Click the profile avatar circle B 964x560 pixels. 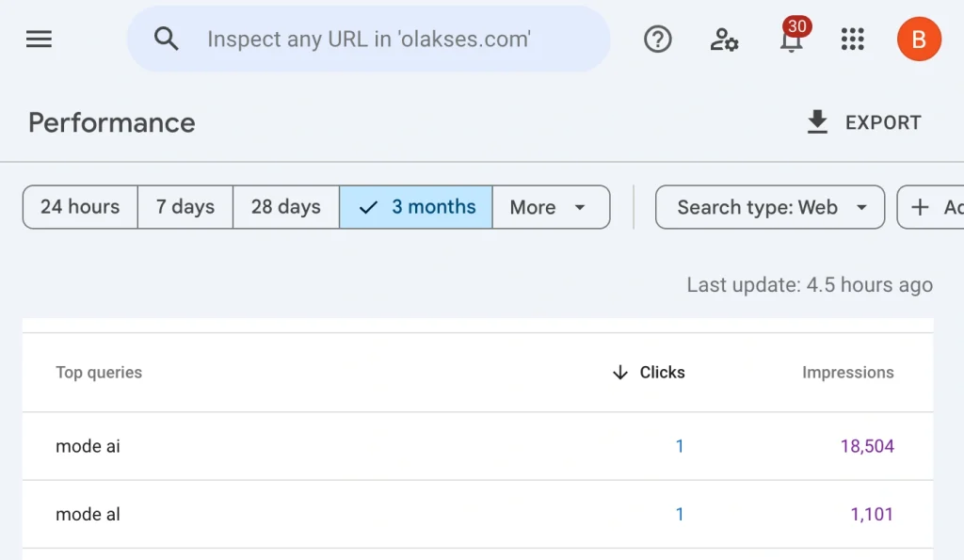(x=918, y=39)
